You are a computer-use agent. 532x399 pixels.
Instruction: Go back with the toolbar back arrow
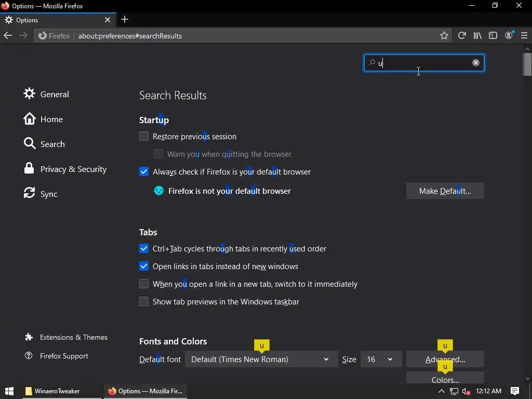coord(8,36)
